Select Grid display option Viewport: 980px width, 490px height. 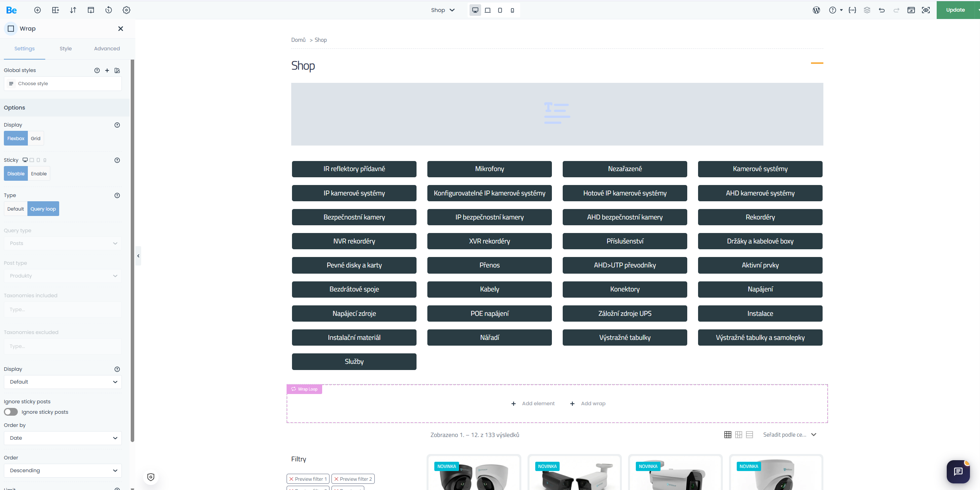[x=36, y=138]
